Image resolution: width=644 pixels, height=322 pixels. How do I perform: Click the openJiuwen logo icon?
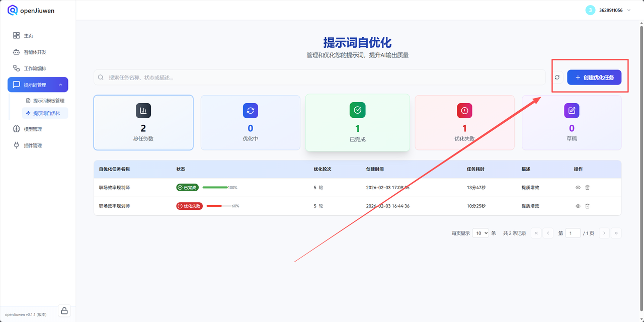pyautogui.click(x=12, y=10)
